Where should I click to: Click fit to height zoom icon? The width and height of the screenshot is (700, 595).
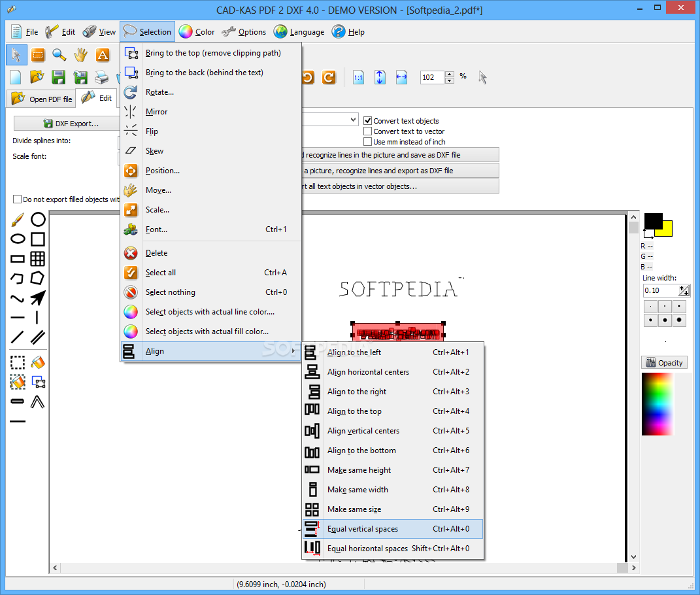pyautogui.click(x=380, y=77)
